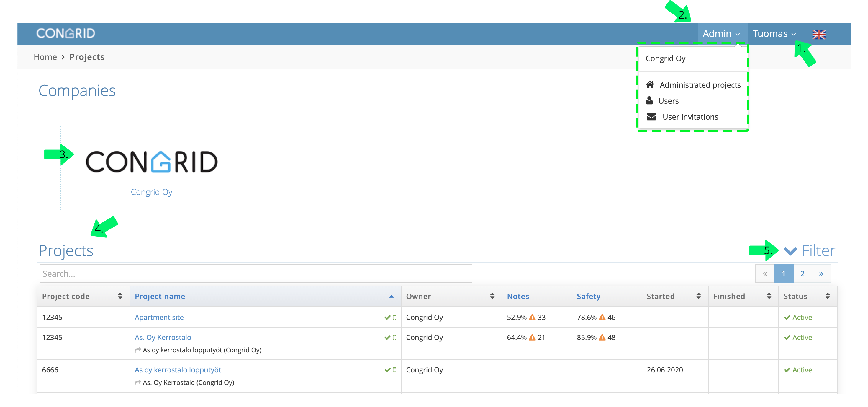Screen dimensions: 868x407
Task: Click the Notes warning triangle showing 33
Action: point(532,317)
